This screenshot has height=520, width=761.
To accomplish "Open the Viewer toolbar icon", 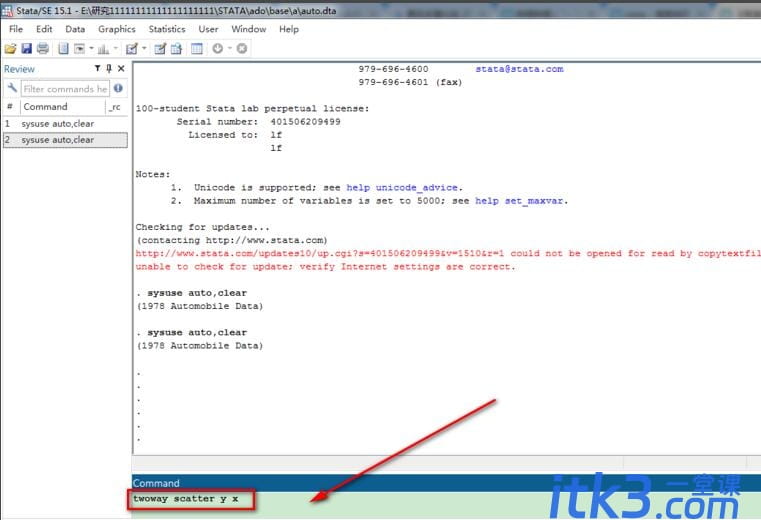I will [x=79, y=49].
